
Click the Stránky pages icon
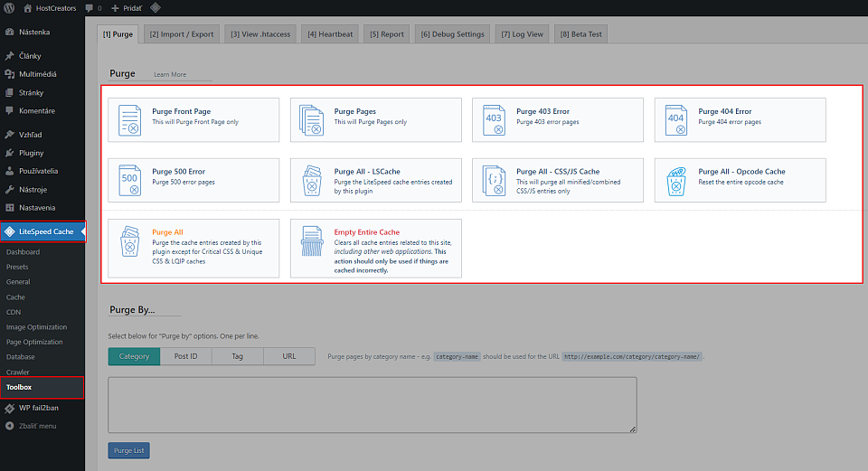coord(9,92)
